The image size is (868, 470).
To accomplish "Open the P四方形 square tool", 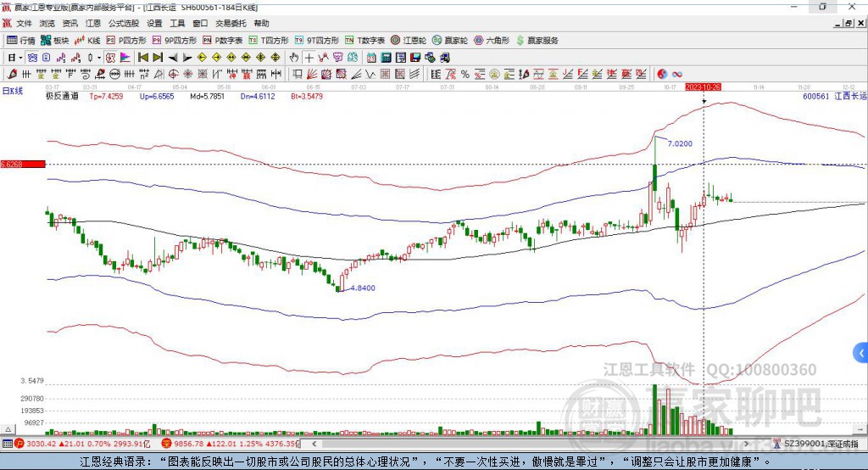I will tap(126, 41).
